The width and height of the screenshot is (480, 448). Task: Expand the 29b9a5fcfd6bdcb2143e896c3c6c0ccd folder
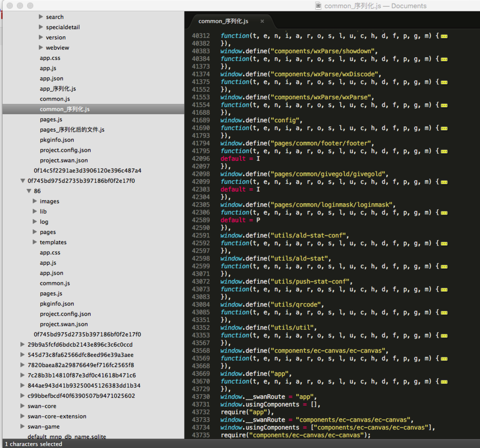click(23, 345)
